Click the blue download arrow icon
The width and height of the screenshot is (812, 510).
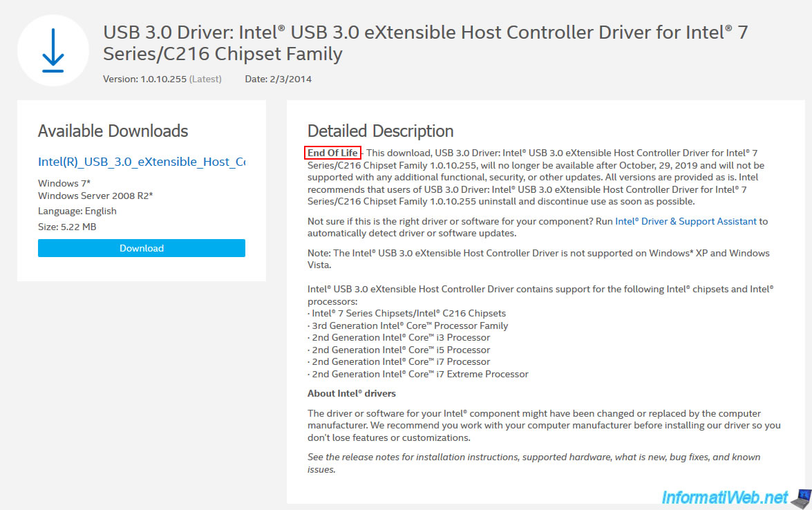click(x=53, y=50)
